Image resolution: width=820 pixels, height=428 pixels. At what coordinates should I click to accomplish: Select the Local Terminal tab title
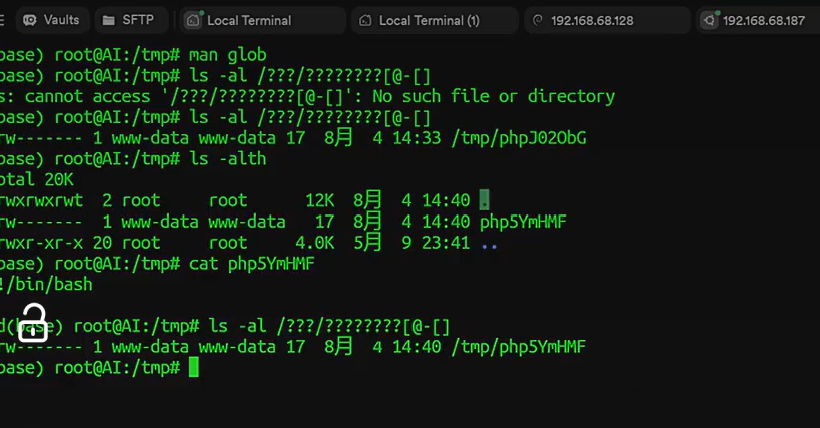click(249, 20)
